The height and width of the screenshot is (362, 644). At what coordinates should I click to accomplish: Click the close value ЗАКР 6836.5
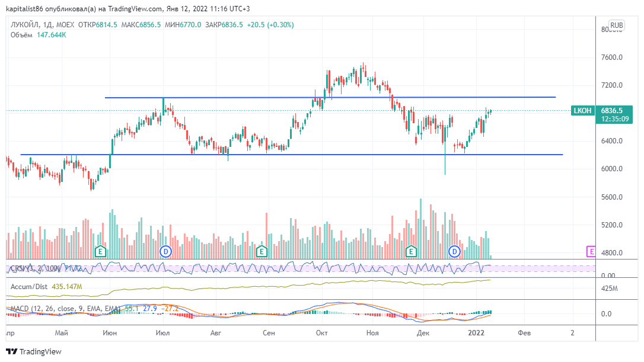click(x=224, y=25)
